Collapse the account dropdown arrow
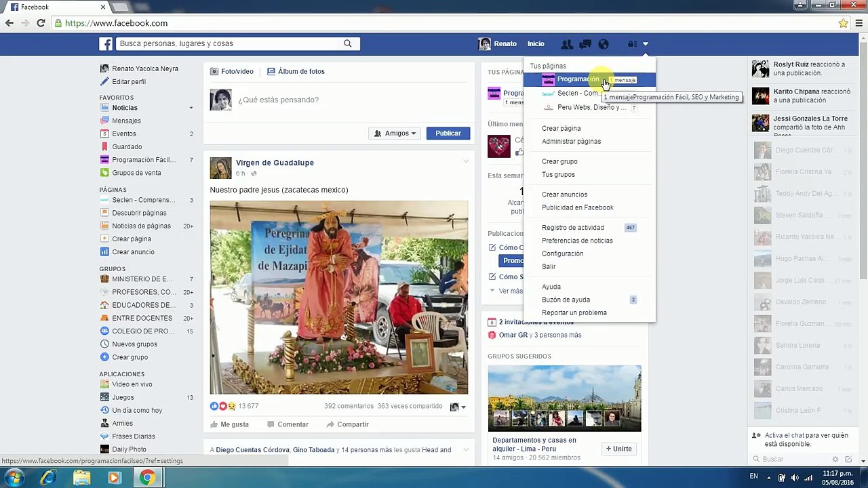 (x=646, y=44)
